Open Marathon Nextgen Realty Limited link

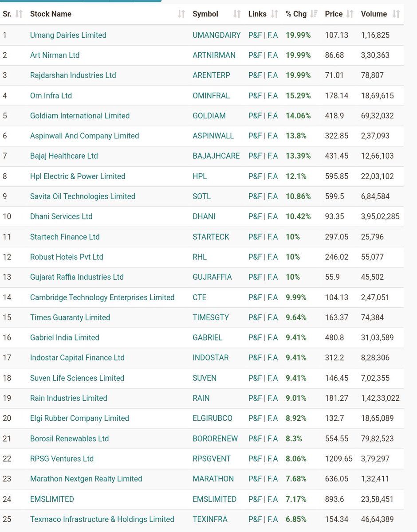click(x=86, y=479)
